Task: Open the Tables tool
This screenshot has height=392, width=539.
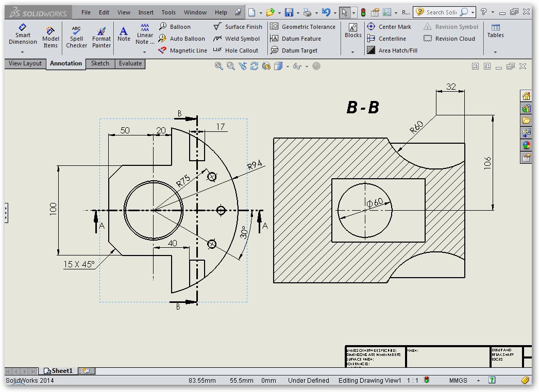Action: 495,30
